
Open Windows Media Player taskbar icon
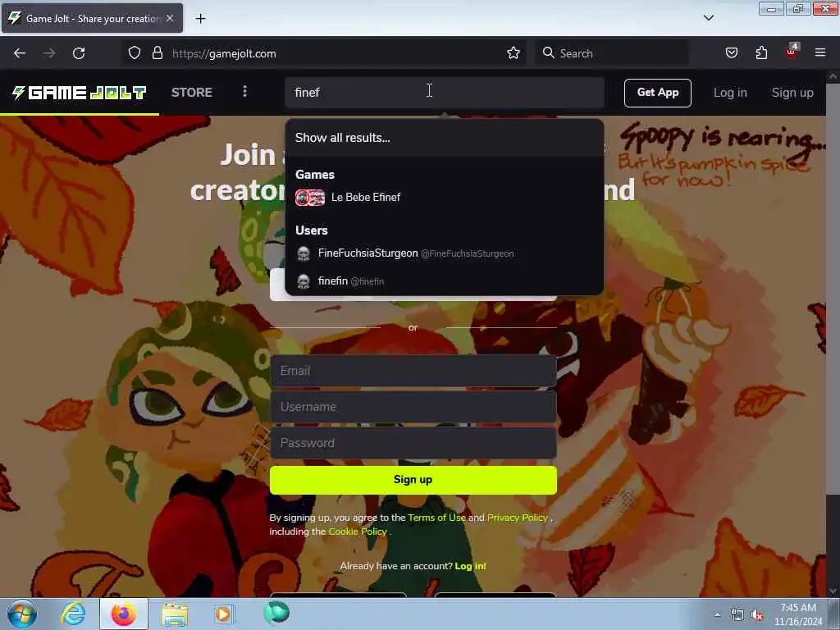[223, 614]
